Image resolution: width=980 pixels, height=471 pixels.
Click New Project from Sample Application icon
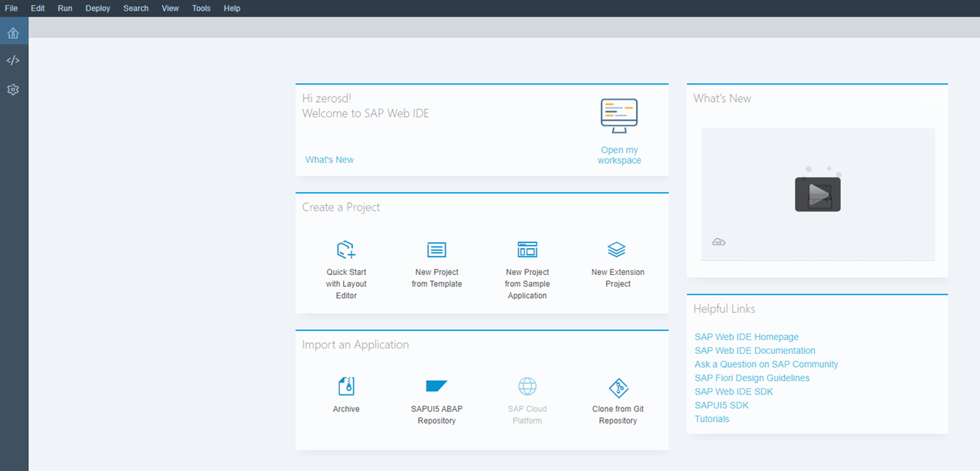(528, 249)
